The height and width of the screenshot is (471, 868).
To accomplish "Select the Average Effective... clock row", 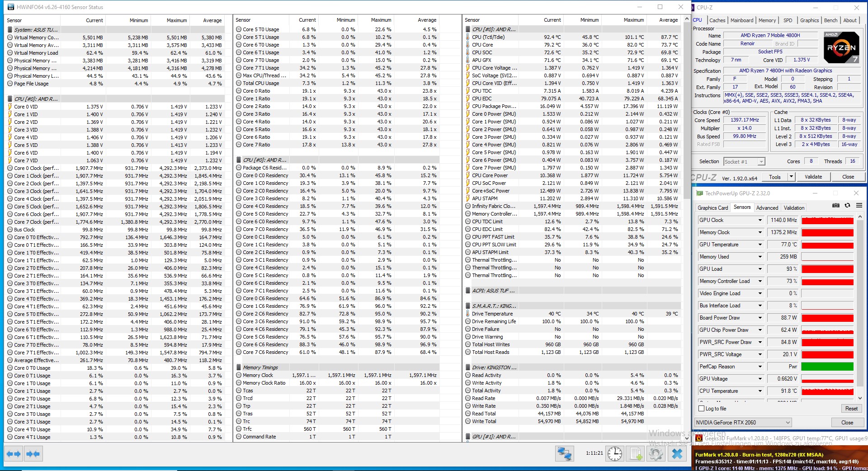I will [115, 360].
